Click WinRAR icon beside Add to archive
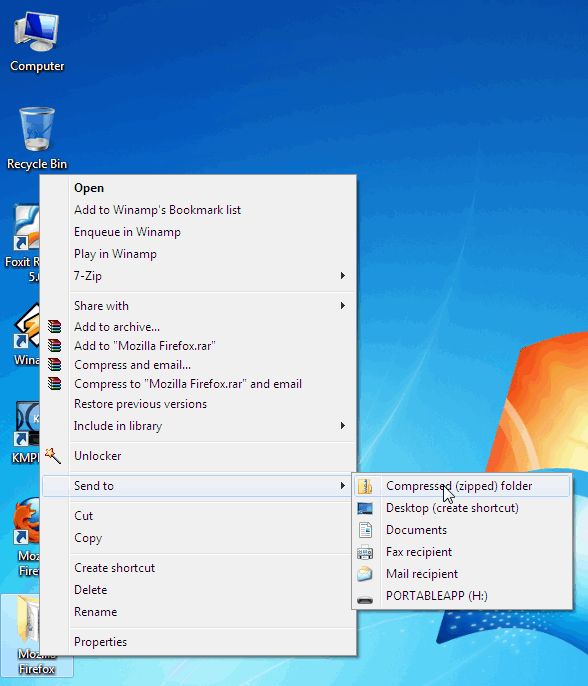 pos(55,327)
